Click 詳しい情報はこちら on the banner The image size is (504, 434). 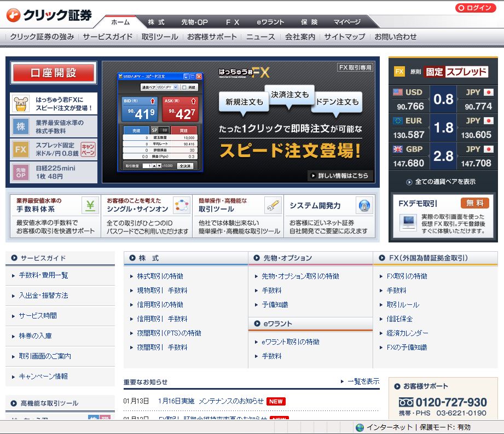[x=340, y=176]
